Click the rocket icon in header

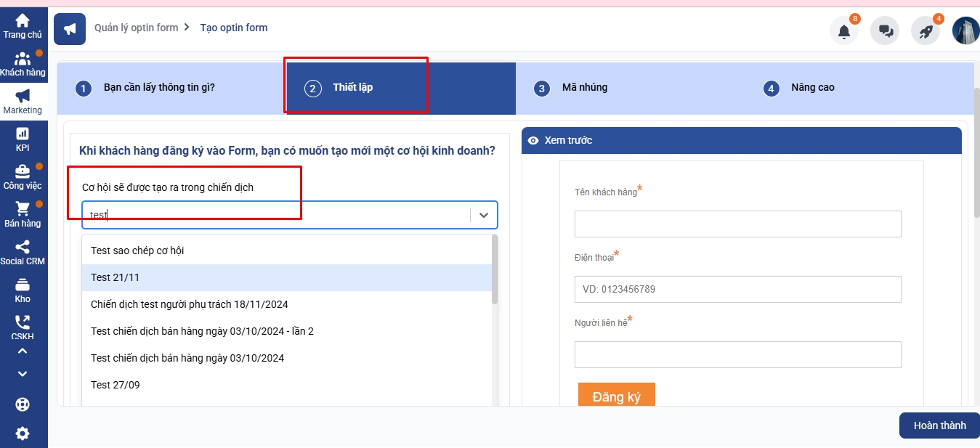click(x=926, y=31)
